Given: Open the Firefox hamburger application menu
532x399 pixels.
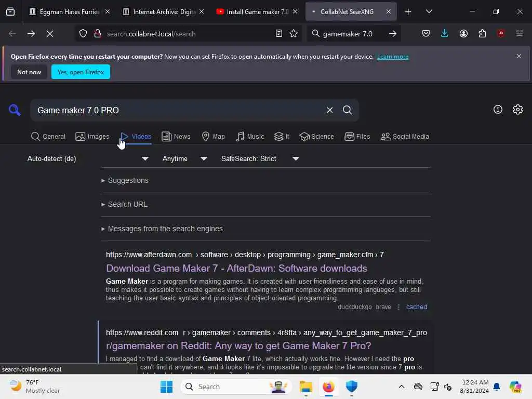Looking at the screenshot, I should click(520, 33).
